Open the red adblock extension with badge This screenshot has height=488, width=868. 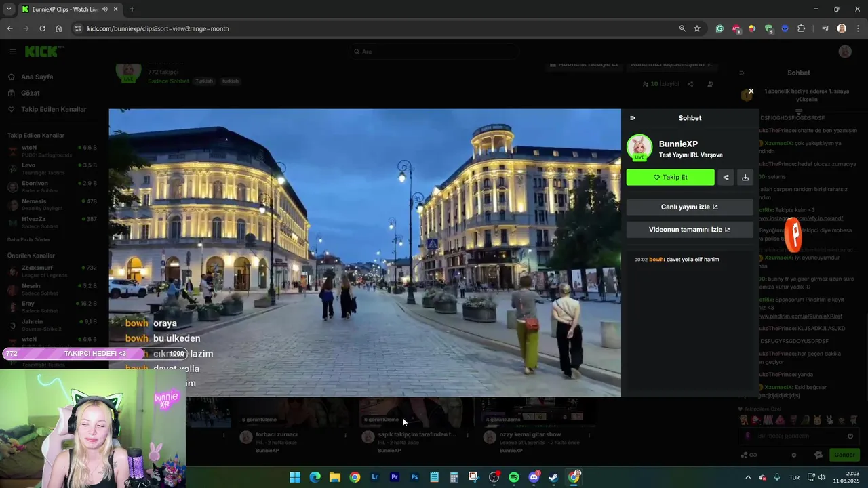coord(736,28)
